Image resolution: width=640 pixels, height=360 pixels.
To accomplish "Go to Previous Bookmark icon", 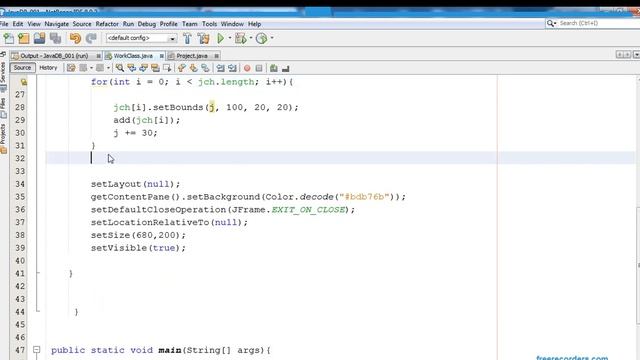I will pyautogui.click(x=181, y=68).
